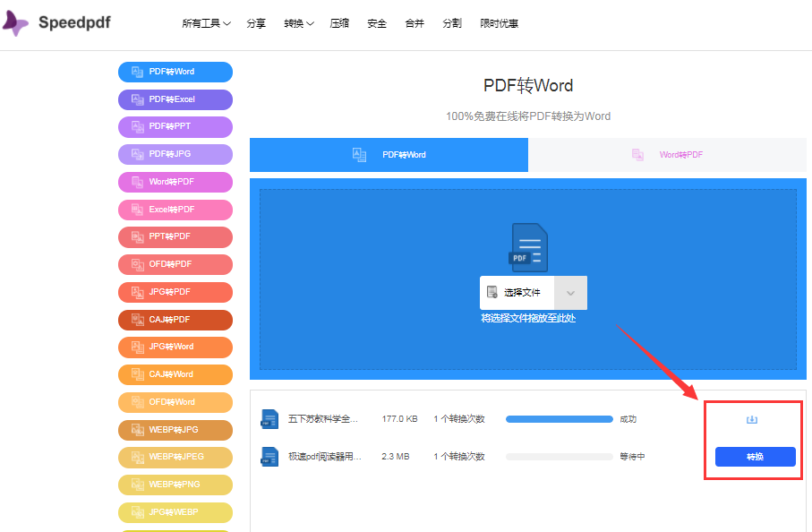Click the file drop zone area
The height and width of the screenshot is (532, 812).
click(x=528, y=279)
